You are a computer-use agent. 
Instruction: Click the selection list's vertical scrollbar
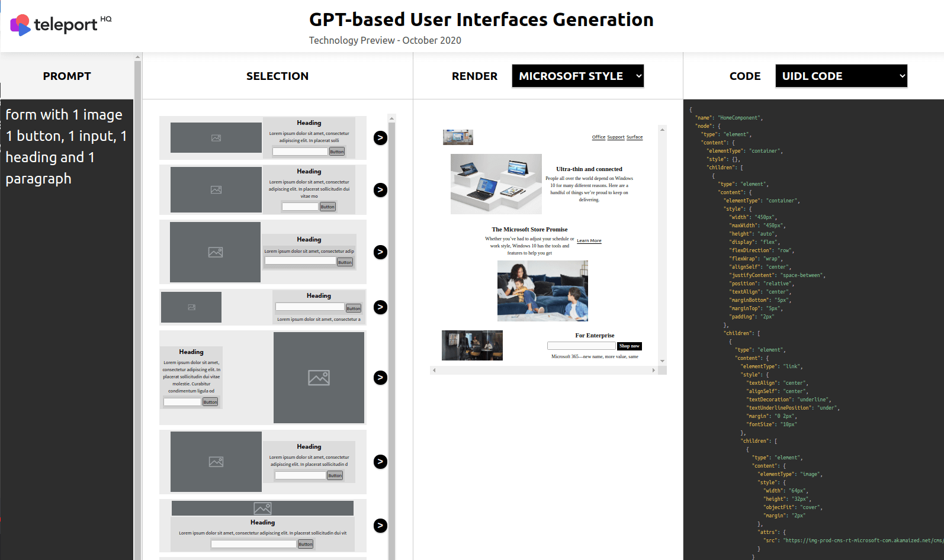tap(391, 337)
